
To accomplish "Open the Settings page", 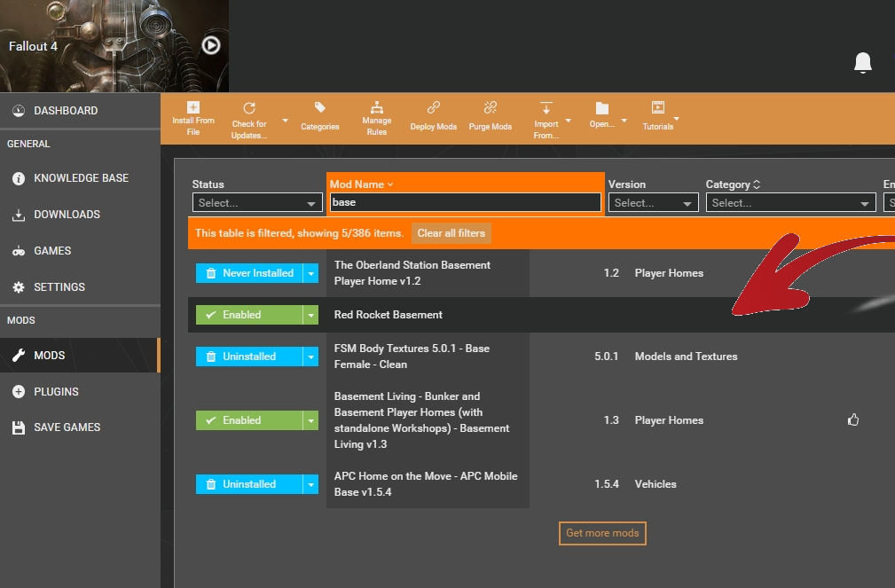I will coord(80,287).
